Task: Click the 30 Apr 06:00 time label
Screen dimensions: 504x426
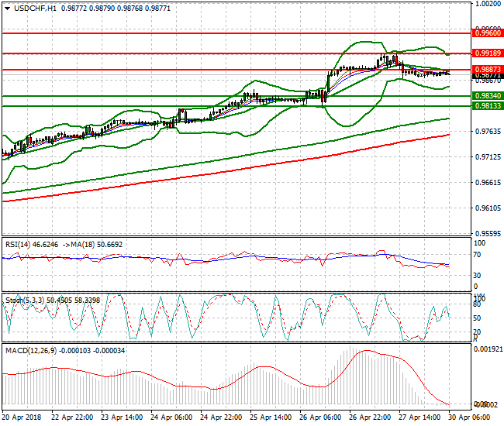Action: (469, 417)
